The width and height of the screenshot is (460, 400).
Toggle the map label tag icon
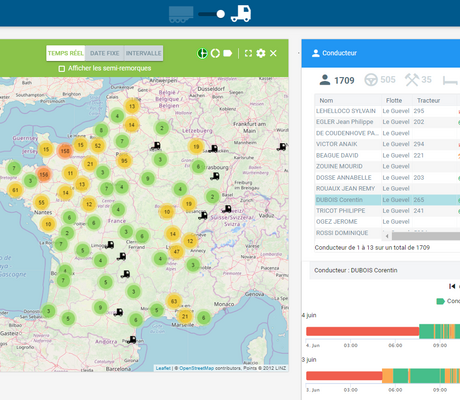click(x=228, y=53)
